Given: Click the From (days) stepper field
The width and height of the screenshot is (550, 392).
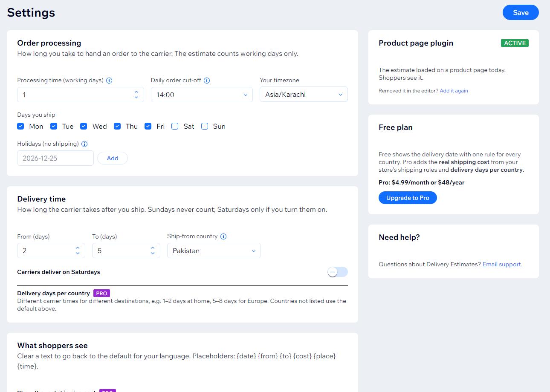Looking at the screenshot, I should point(51,251).
